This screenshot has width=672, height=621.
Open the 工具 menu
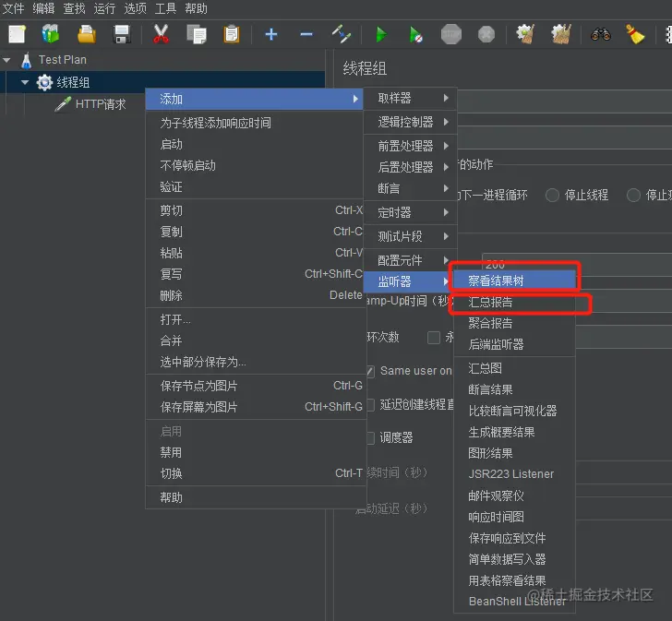click(165, 8)
